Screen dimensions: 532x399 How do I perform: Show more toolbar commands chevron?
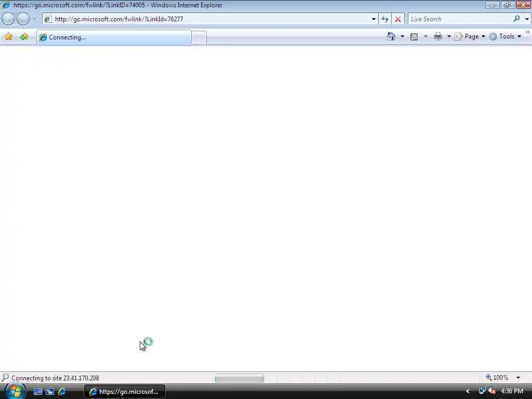[528, 32]
